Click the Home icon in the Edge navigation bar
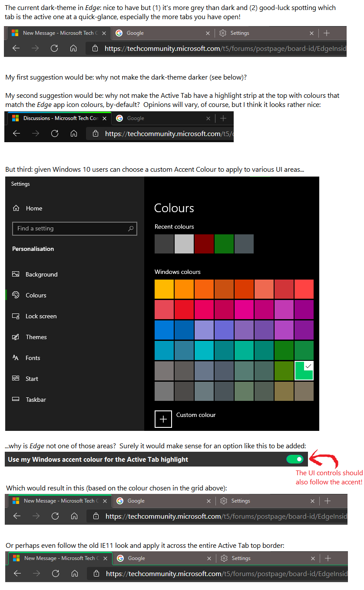This screenshot has width=364, height=590. pos(73,48)
